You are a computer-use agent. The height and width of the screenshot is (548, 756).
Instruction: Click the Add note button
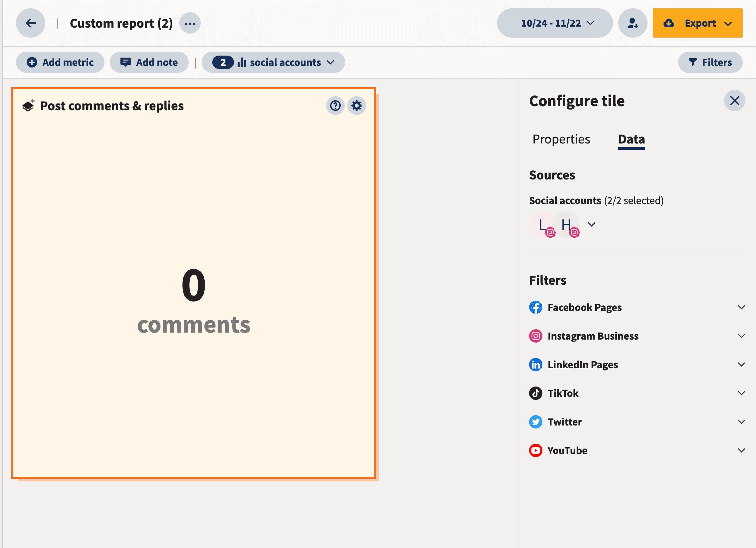(149, 62)
